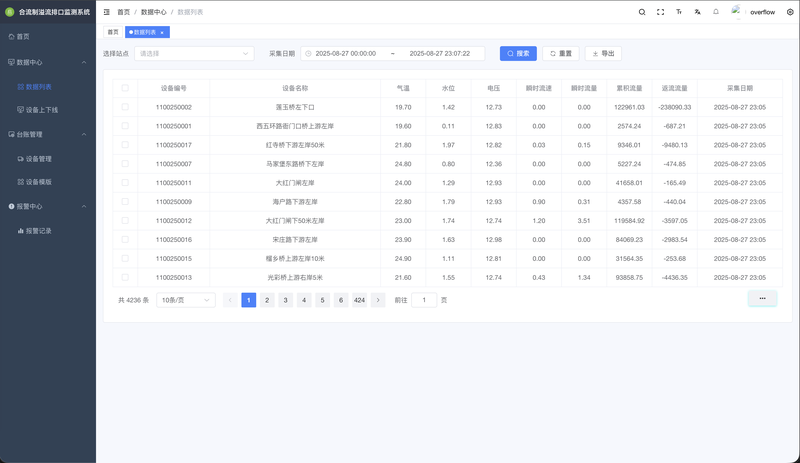800x463 pixels.
Task: Open the settings gear icon
Action: click(790, 12)
